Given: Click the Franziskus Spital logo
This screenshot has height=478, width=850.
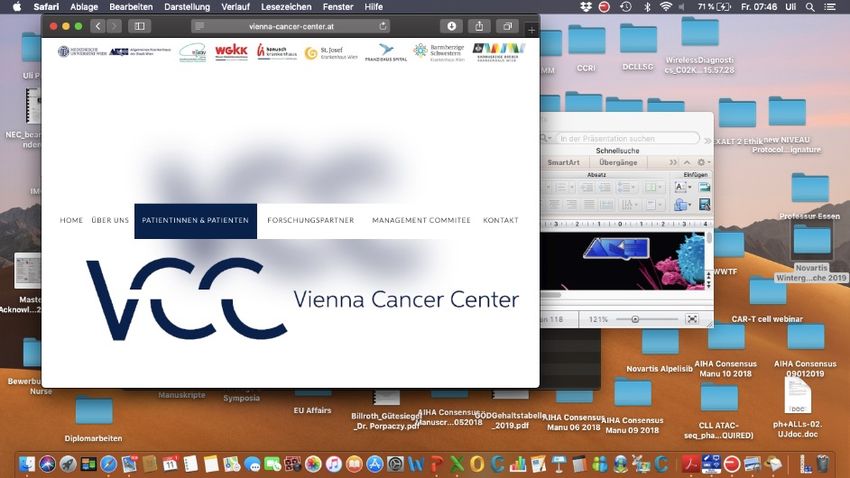Looking at the screenshot, I should pyautogui.click(x=386, y=53).
